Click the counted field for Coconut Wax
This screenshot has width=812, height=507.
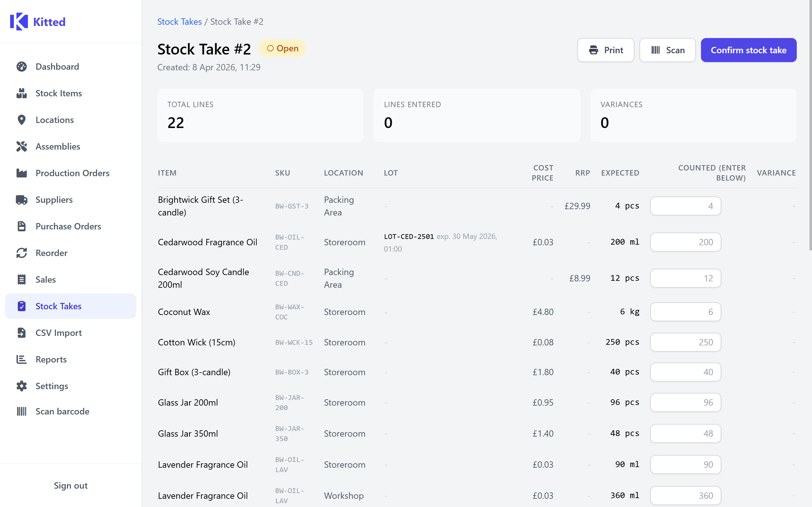coord(685,311)
